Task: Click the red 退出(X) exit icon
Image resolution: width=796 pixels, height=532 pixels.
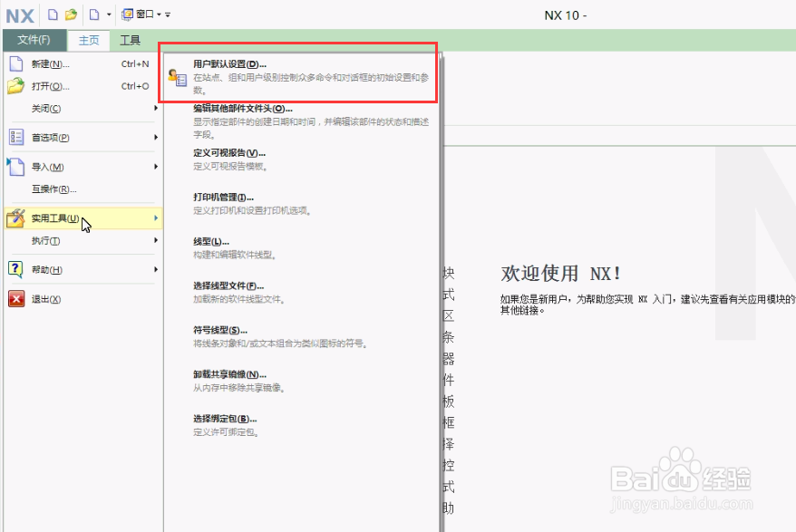Action: tap(16, 298)
